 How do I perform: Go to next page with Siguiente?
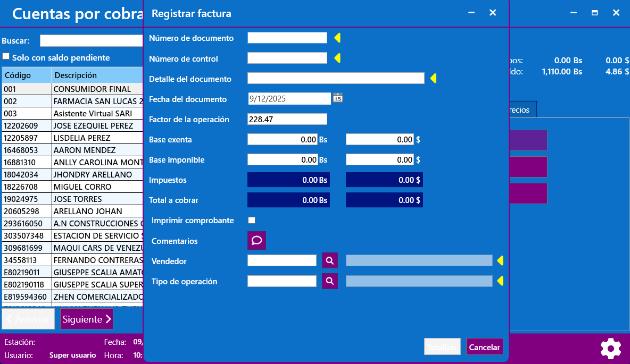pos(87,319)
